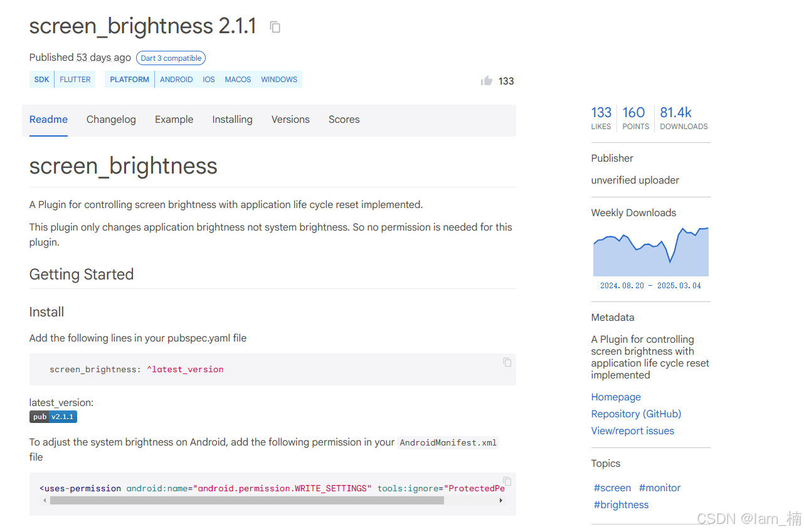Click the 'screen_brightness' readme heading
The image size is (804, 532).
pyautogui.click(x=124, y=166)
